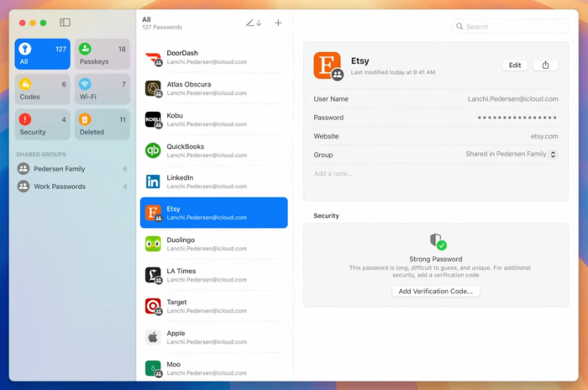Click the QuickBooks app icon
588x390 pixels.
[153, 151]
